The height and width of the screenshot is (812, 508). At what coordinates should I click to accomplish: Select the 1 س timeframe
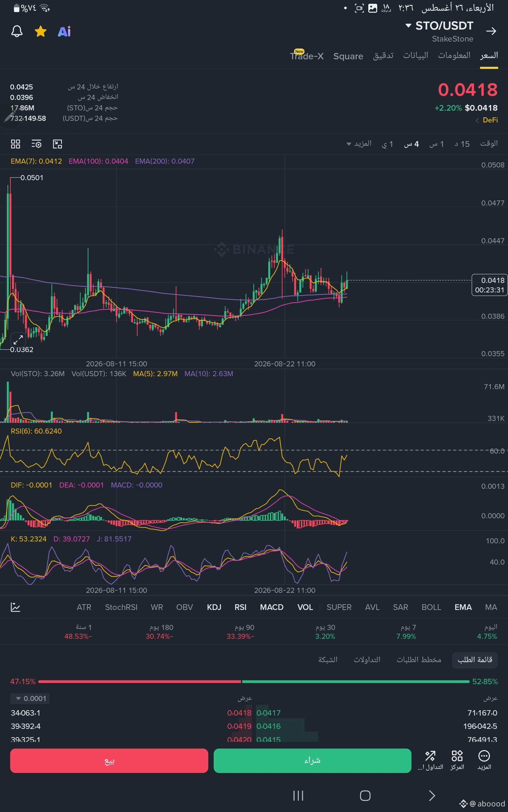click(437, 144)
